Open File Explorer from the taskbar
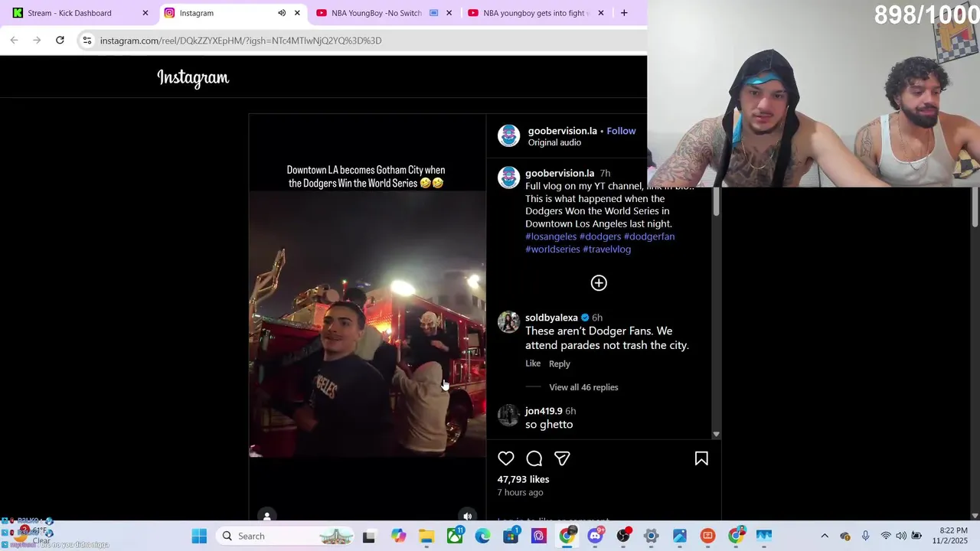This screenshot has height=551, width=980. (426, 536)
